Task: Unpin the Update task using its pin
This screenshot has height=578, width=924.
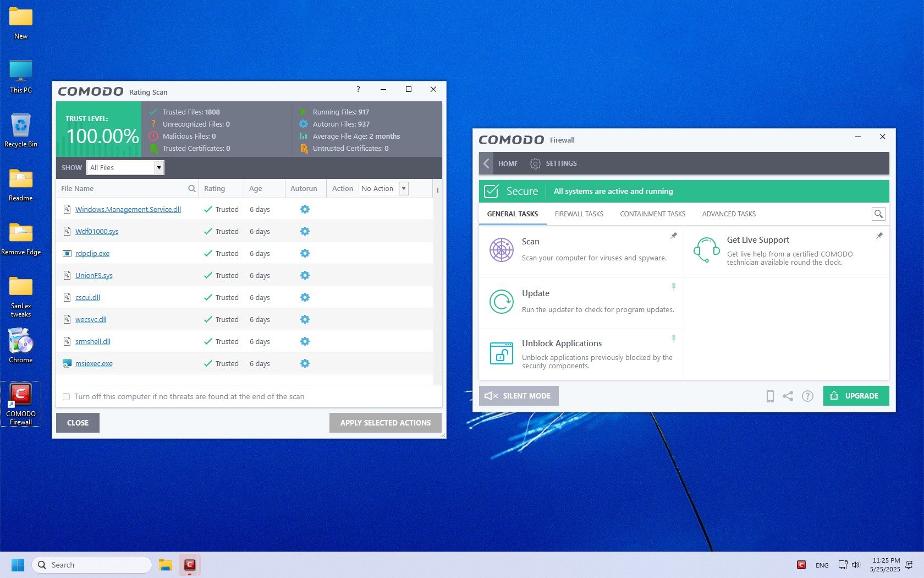Action: point(673,287)
